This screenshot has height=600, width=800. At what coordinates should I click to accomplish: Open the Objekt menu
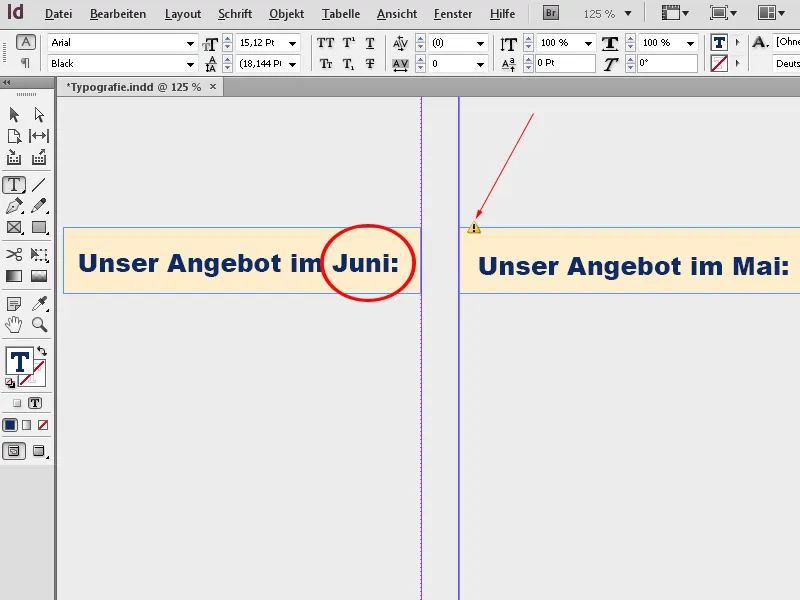tap(286, 14)
